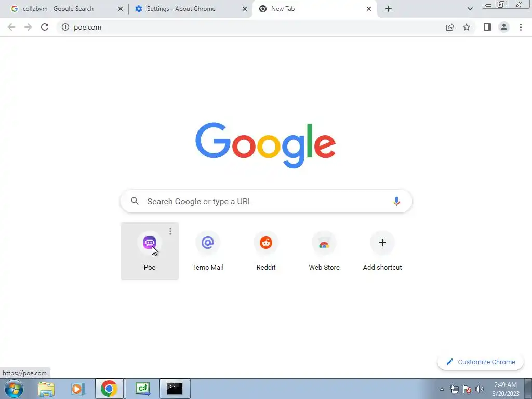Open the Command Prompt taskbar window
The width and height of the screenshot is (532, 399).
pyautogui.click(x=175, y=389)
